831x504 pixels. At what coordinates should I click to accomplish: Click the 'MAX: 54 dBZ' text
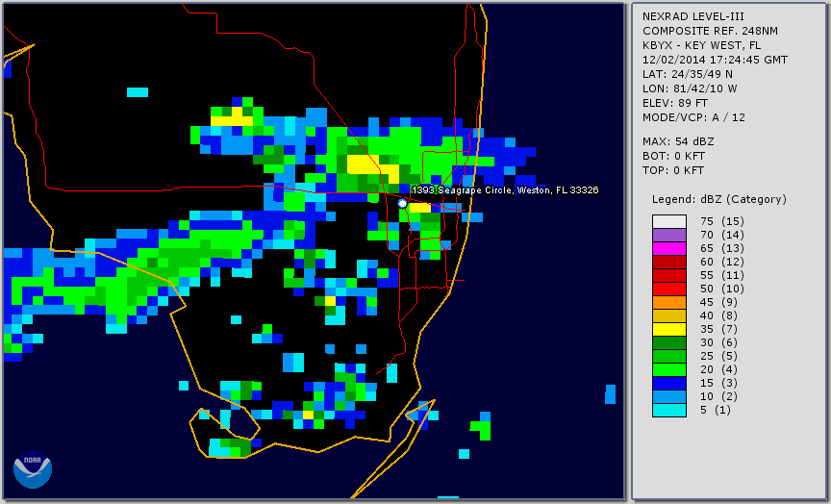click(x=678, y=141)
